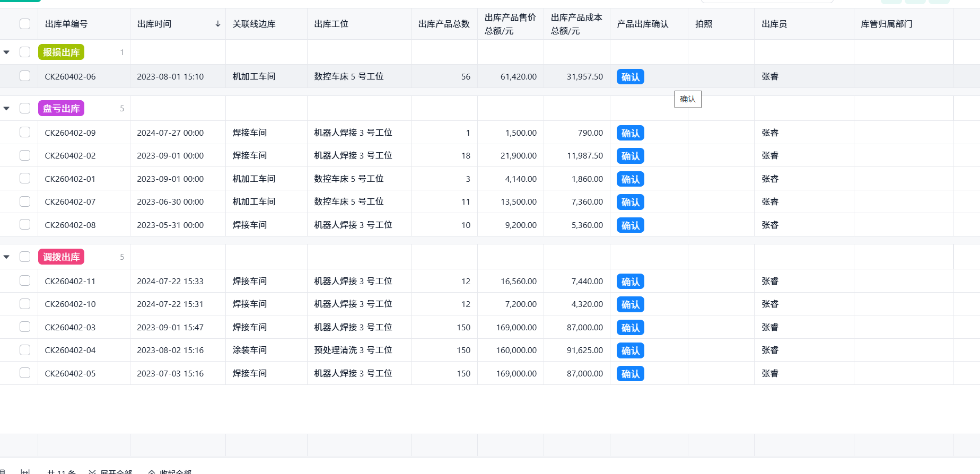Open order number CK260402-09

pyautogui.click(x=70, y=133)
